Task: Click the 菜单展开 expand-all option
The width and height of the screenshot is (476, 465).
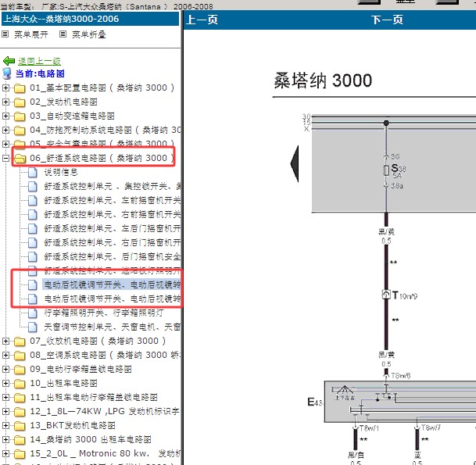Action: (x=31, y=34)
